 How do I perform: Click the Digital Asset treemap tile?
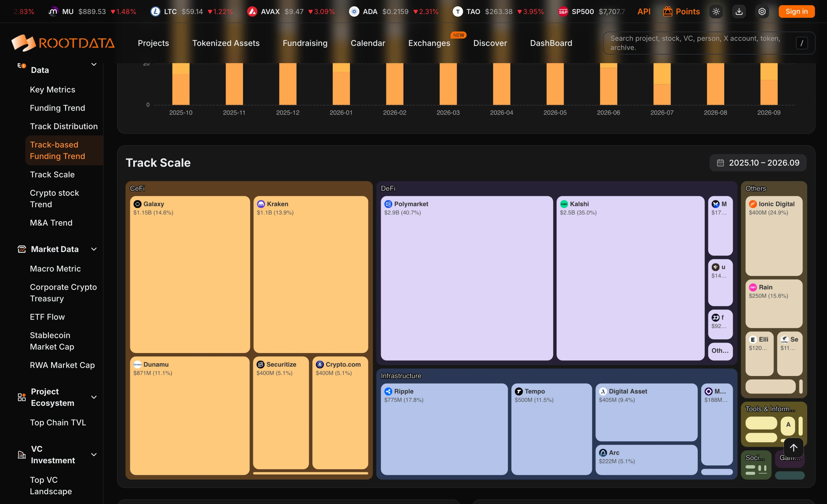(646, 412)
